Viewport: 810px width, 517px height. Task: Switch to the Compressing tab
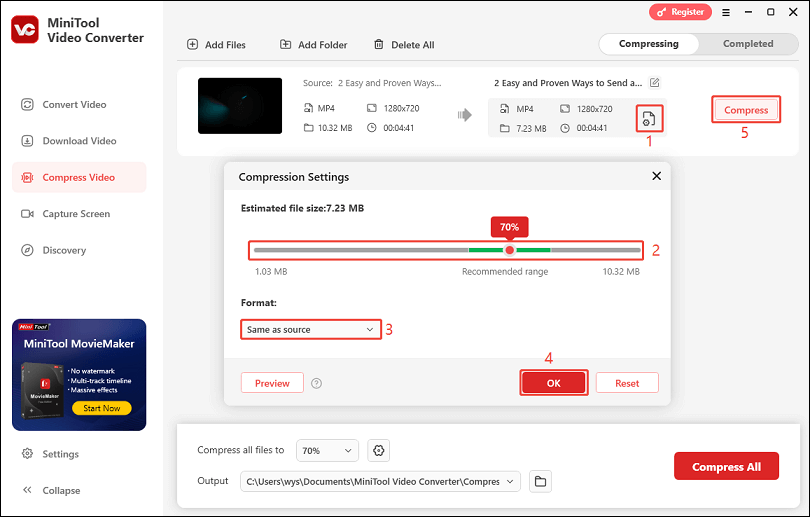tap(649, 44)
